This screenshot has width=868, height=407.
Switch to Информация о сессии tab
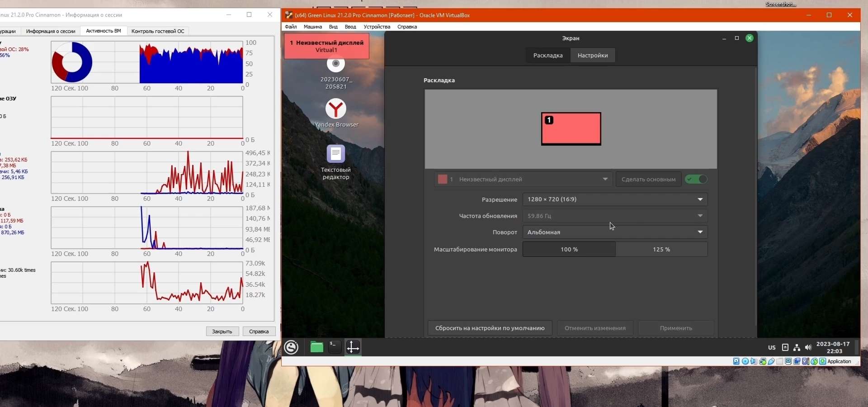pos(51,31)
